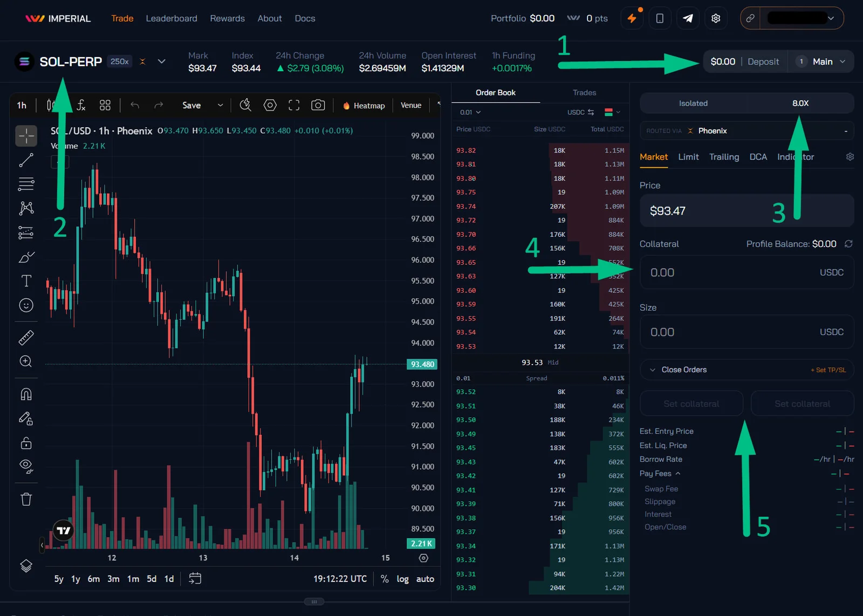Open the ruler measure tool
This screenshot has width=863, height=616.
pos(26,338)
